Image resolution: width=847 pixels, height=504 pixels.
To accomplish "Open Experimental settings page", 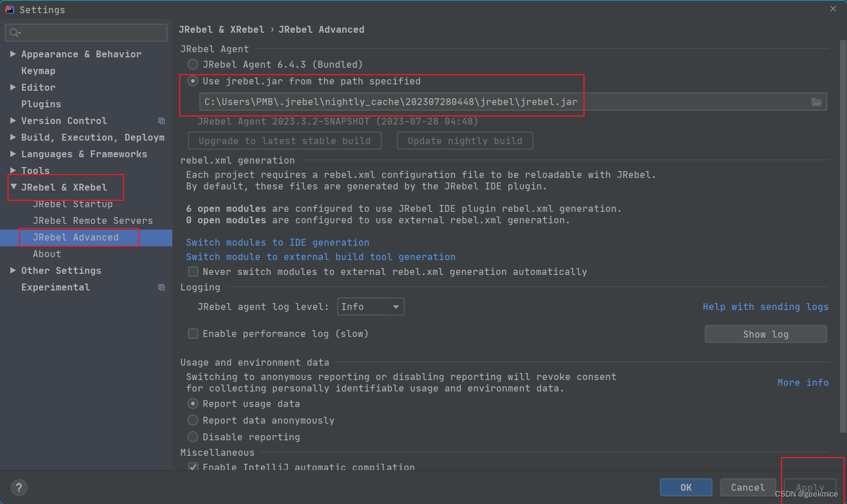I will click(x=56, y=287).
